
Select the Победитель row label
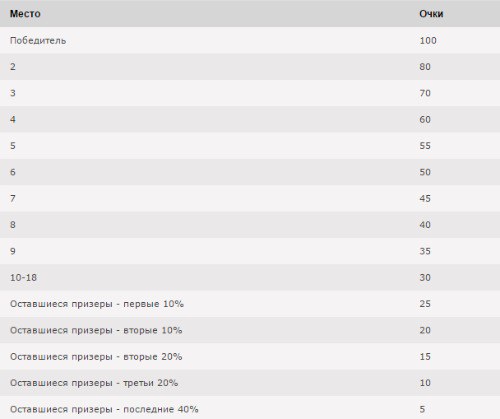pyautogui.click(x=38, y=40)
